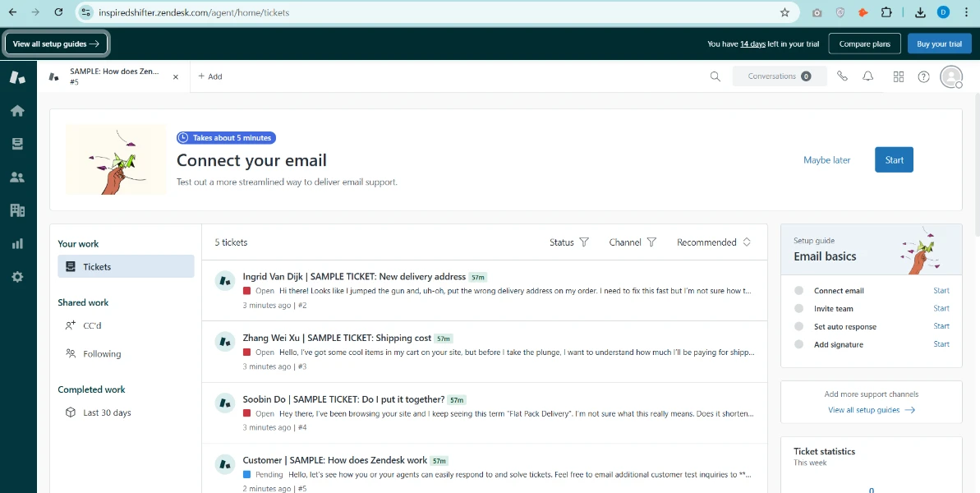
Task: Open the phone Talk icon
Action: coord(843,76)
